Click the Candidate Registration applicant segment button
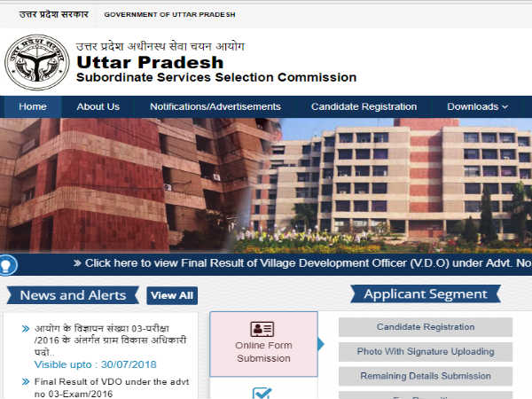The height and width of the screenshot is (399, 532). pyautogui.click(x=426, y=327)
